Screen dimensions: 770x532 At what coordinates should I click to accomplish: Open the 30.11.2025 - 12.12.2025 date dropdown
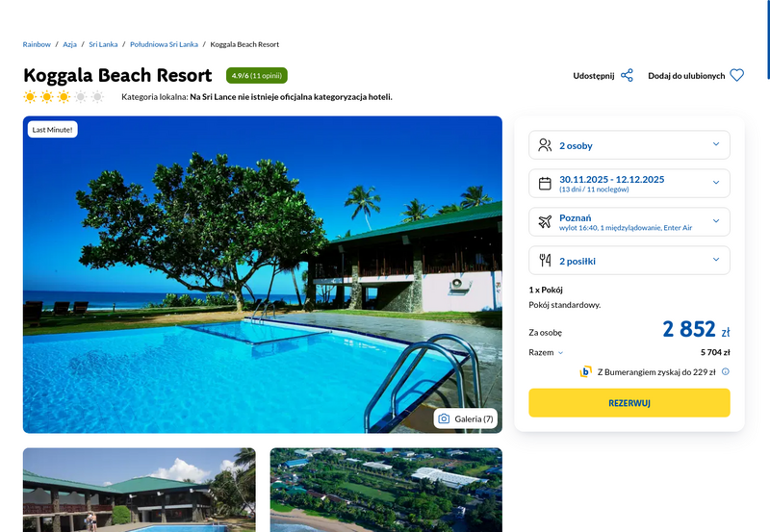pyautogui.click(x=629, y=183)
